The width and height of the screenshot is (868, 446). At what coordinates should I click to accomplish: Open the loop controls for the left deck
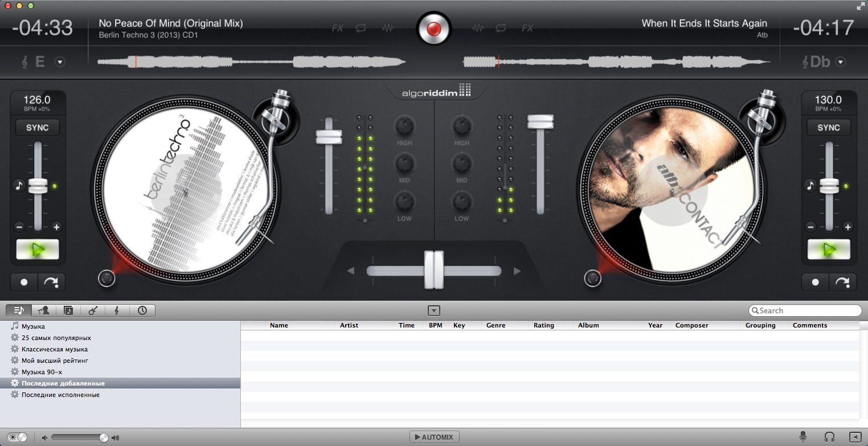[x=361, y=27]
